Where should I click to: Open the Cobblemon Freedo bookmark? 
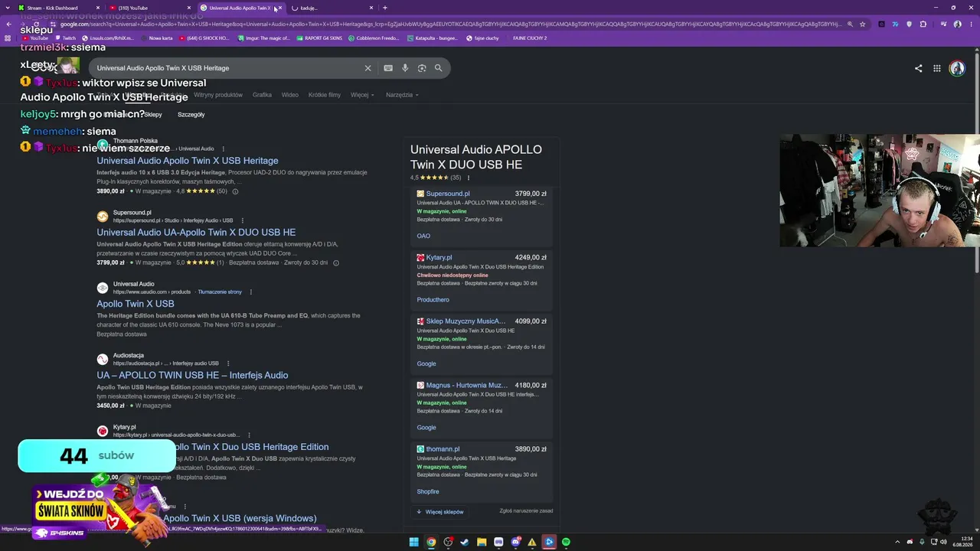pos(374,37)
